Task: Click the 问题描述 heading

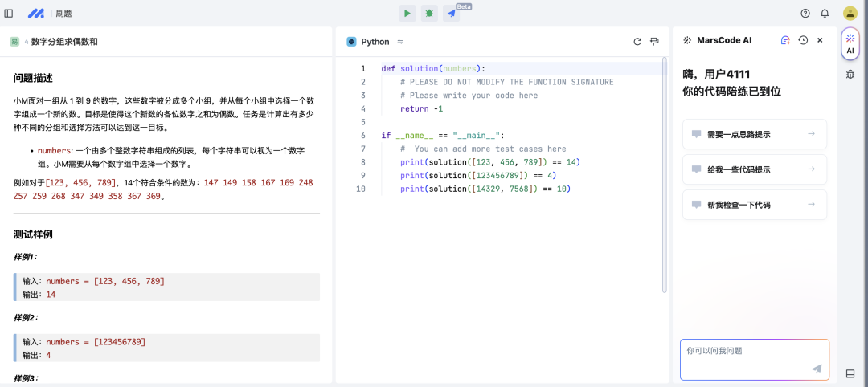Action: [x=33, y=78]
